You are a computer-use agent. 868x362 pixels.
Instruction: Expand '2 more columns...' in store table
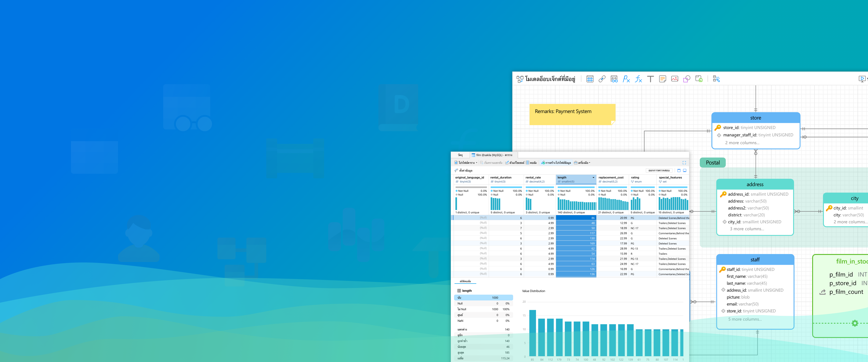(x=742, y=143)
